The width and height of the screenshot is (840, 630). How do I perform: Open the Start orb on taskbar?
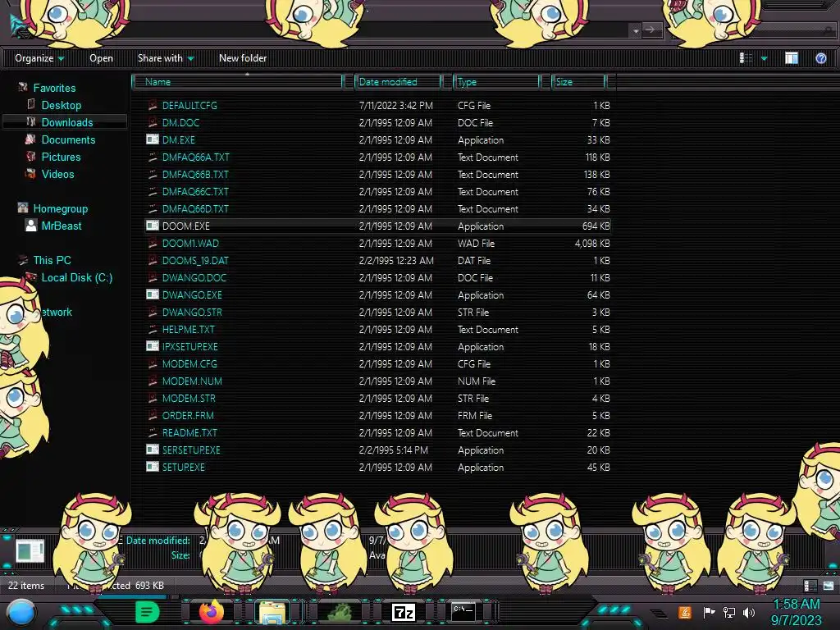pyautogui.click(x=21, y=612)
